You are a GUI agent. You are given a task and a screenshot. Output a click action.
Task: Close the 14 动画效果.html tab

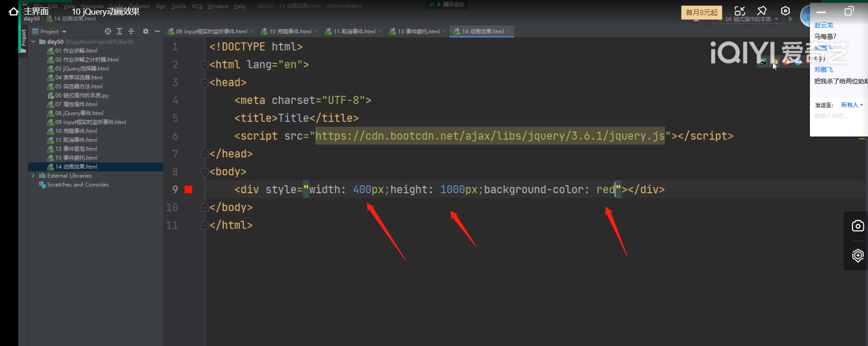(509, 31)
